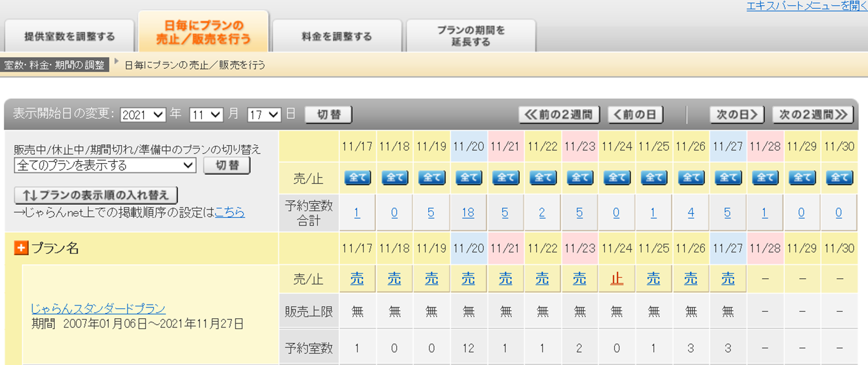Open the プランの期間を延長する tab
The width and height of the screenshot is (868, 365).
(471, 36)
